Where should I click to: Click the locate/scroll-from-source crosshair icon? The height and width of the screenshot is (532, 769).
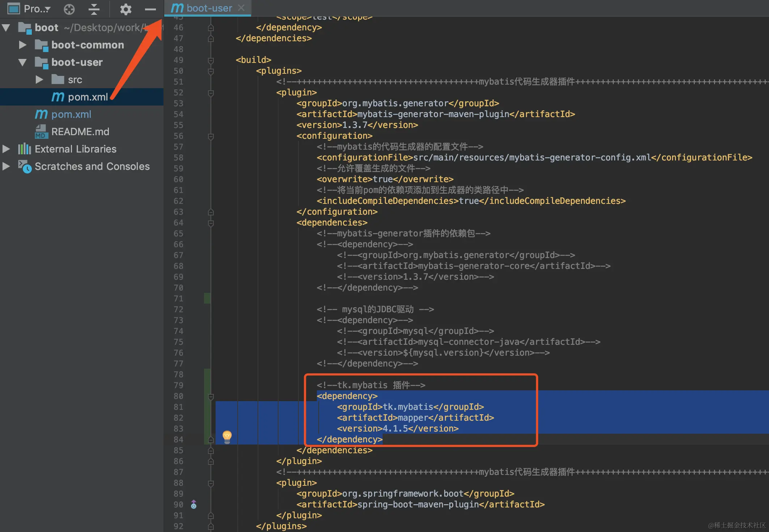tap(69, 9)
